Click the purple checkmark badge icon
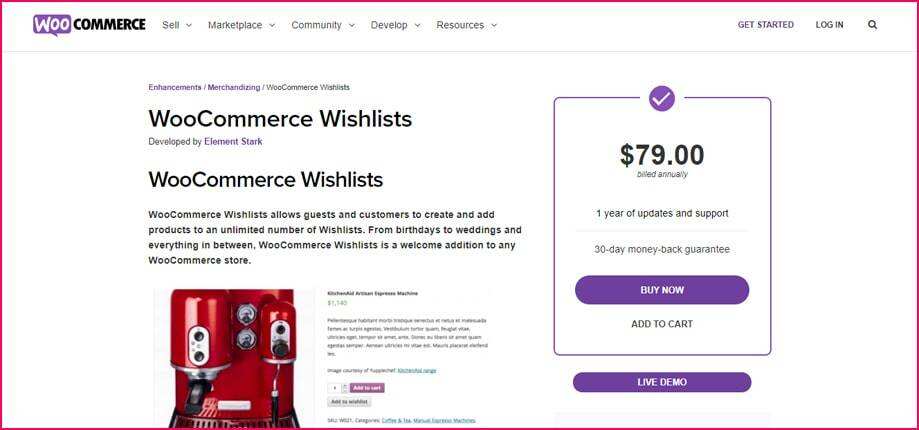Screen dimensions: 919x430 click(x=662, y=98)
